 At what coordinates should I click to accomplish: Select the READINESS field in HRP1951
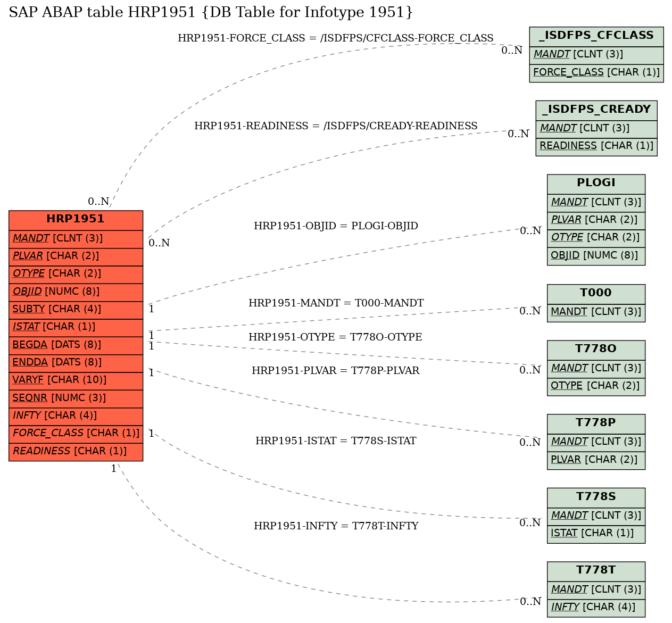click(76, 452)
